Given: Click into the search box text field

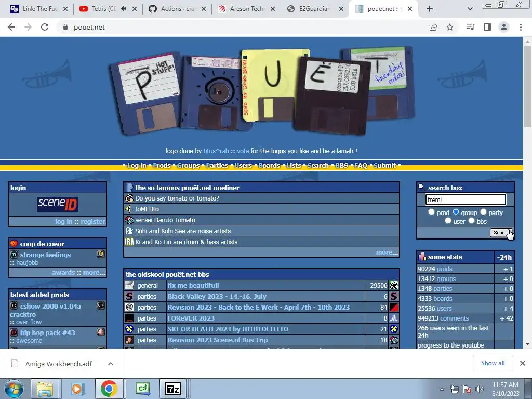Looking at the screenshot, I should tap(465, 199).
